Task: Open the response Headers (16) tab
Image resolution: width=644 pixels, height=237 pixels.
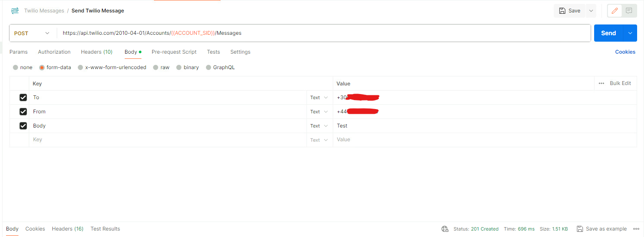Action: 67,229
